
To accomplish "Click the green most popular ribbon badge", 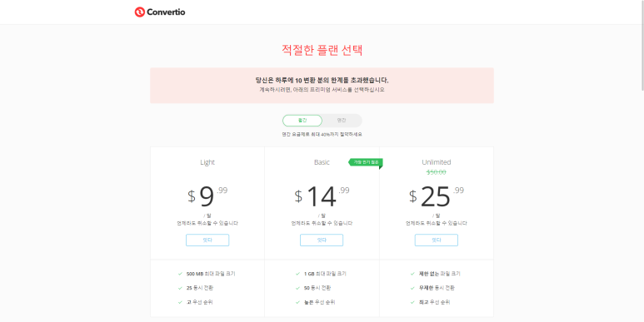I will coord(366,162).
